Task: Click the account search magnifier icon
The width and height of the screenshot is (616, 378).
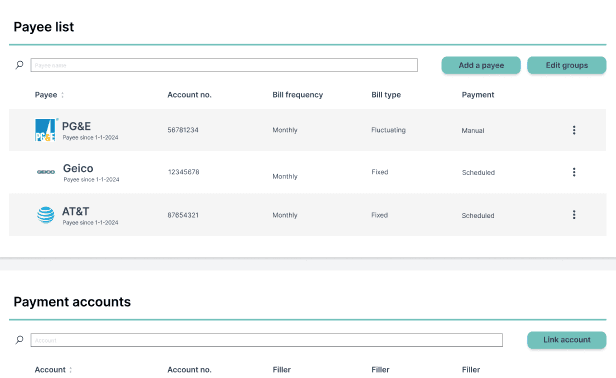Action: coord(19,340)
